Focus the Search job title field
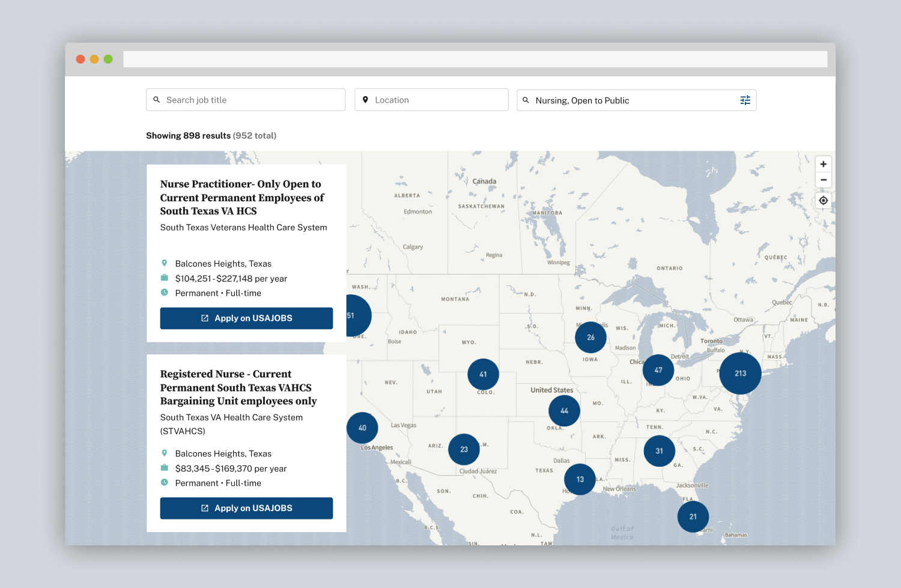This screenshot has height=588, width=901. pos(246,100)
